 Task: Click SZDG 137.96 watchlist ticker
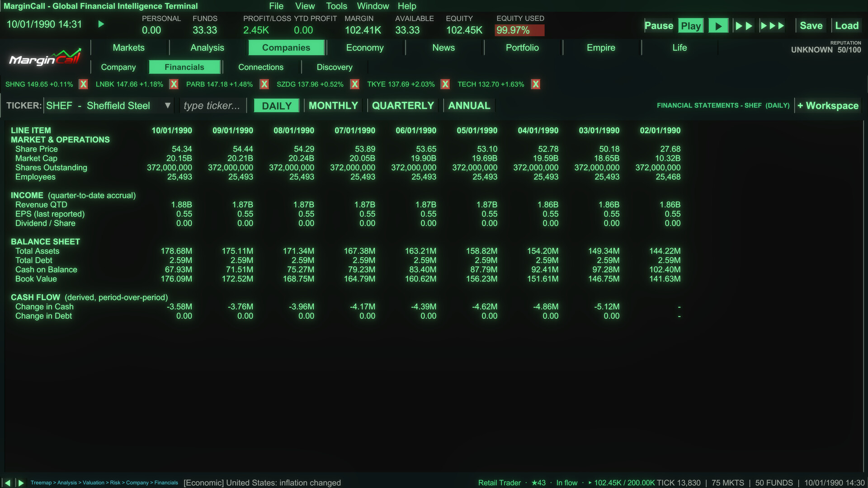(x=310, y=84)
